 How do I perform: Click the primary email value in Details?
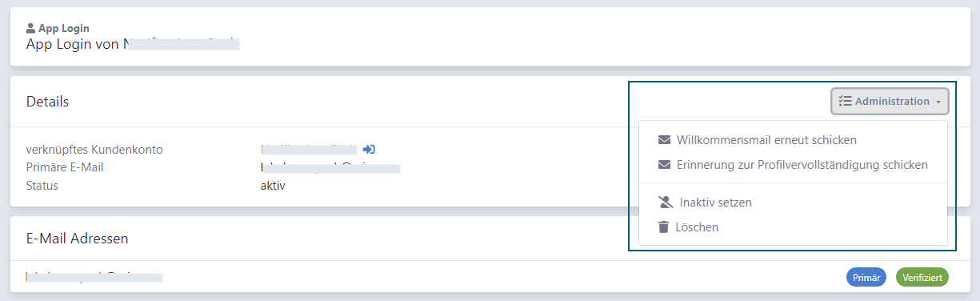[x=330, y=167]
